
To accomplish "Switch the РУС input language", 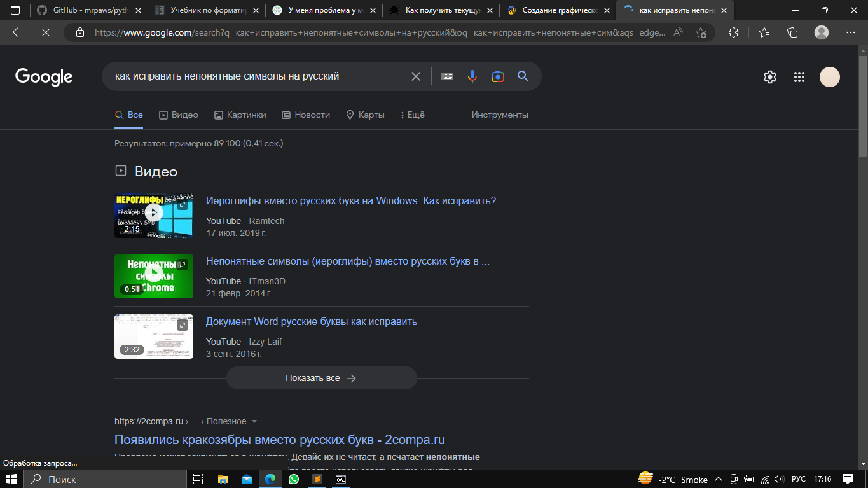I will tap(798, 479).
